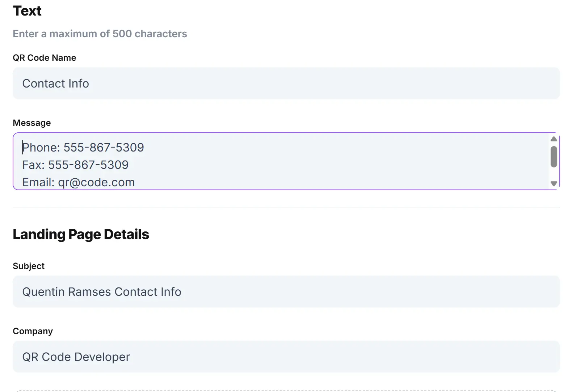Screen dimensions: 581x392
Task: Click the 500 characters helper text
Action: pyautogui.click(x=100, y=34)
